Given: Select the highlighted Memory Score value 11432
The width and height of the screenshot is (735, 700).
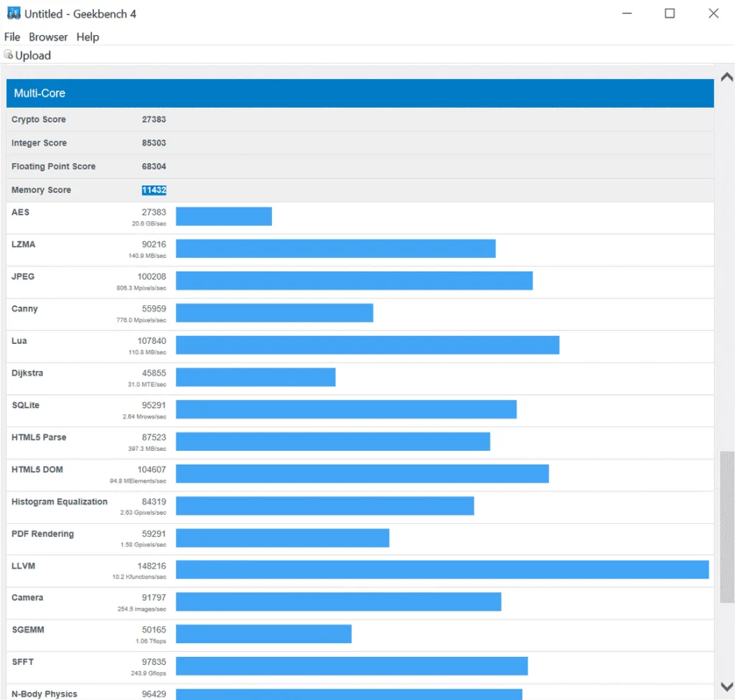Looking at the screenshot, I should point(154,190).
